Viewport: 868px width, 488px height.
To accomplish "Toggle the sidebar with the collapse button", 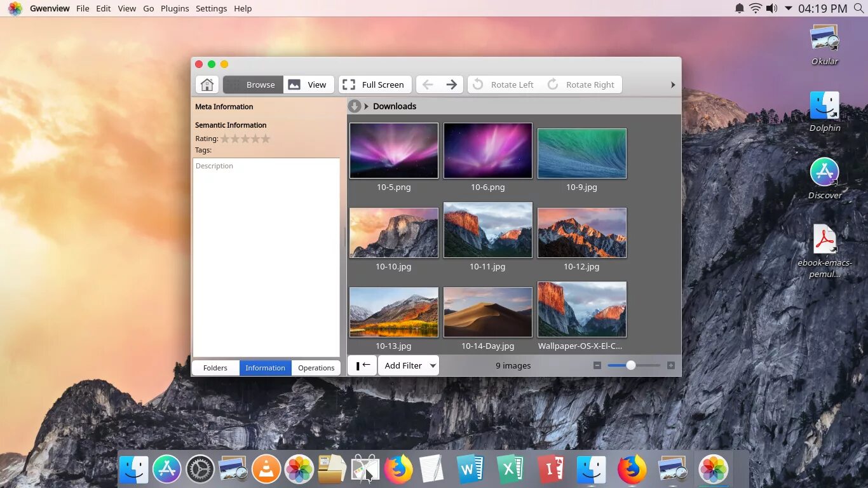I will click(362, 365).
